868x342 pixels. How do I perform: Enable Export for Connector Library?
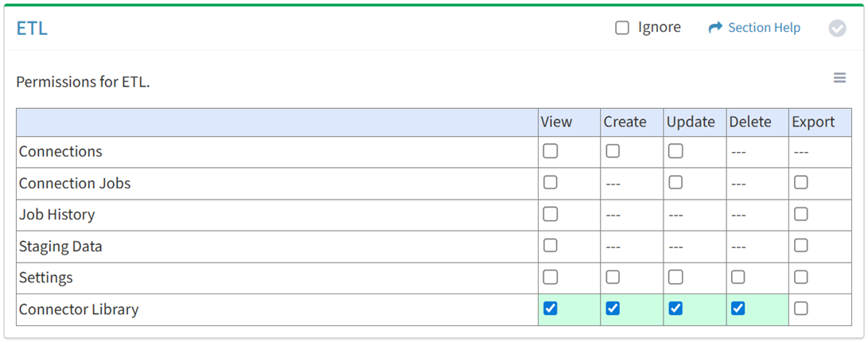(801, 309)
